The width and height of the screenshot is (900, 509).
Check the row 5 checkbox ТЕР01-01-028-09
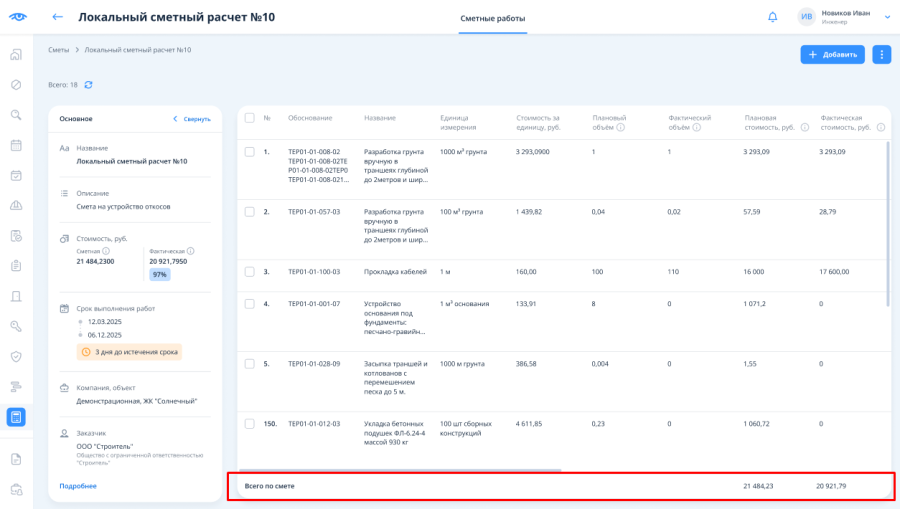(250, 364)
